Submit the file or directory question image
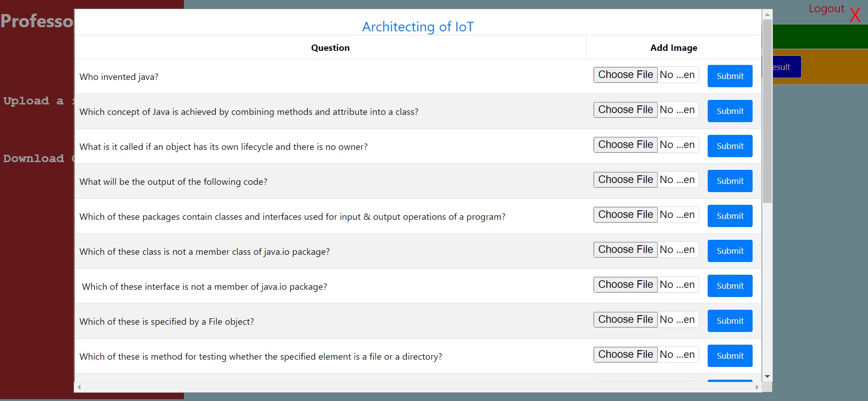 pyautogui.click(x=729, y=356)
